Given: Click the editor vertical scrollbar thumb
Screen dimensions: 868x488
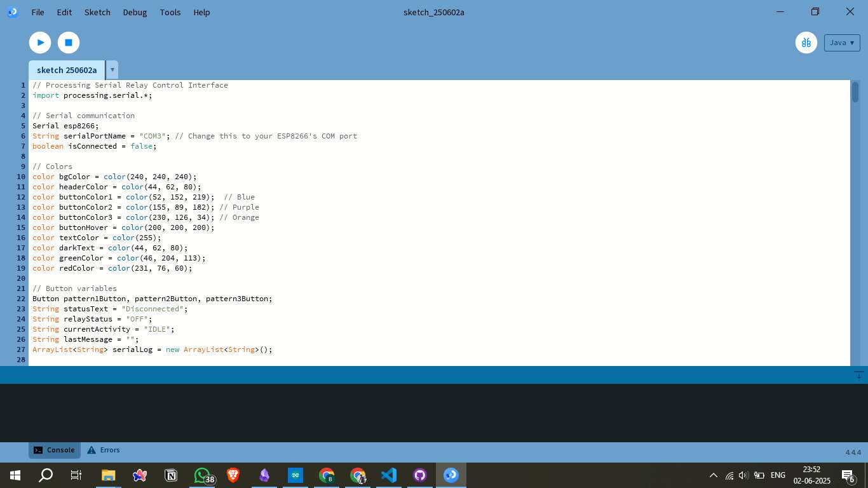Looking at the screenshot, I should click(x=855, y=92).
